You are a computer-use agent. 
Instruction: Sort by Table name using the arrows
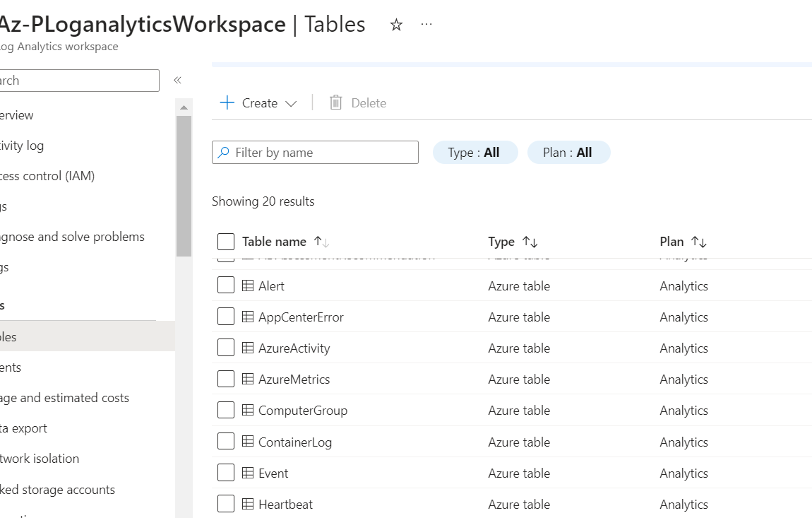pyautogui.click(x=321, y=242)
